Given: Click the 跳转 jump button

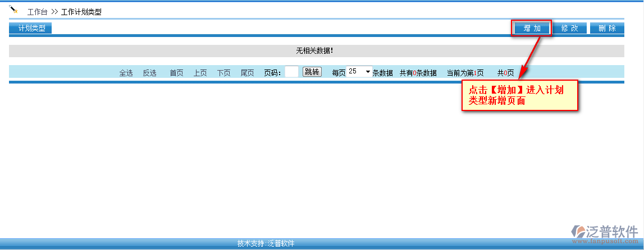Looking at the screenshot, I should (312, 72).
